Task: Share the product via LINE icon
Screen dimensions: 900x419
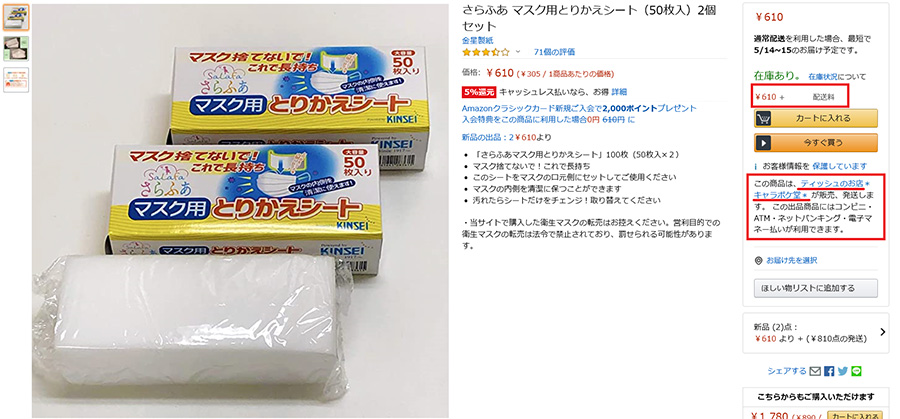Action: point(856,371)
